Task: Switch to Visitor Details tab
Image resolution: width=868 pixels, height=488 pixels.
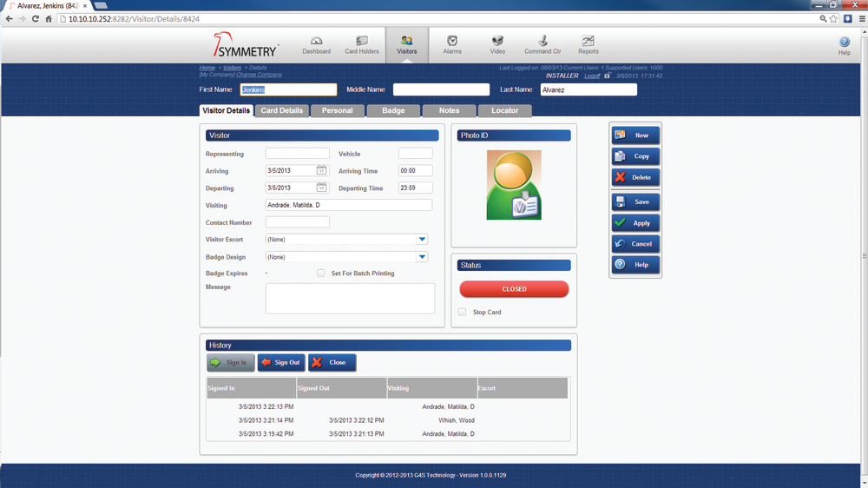Action: 226,111
